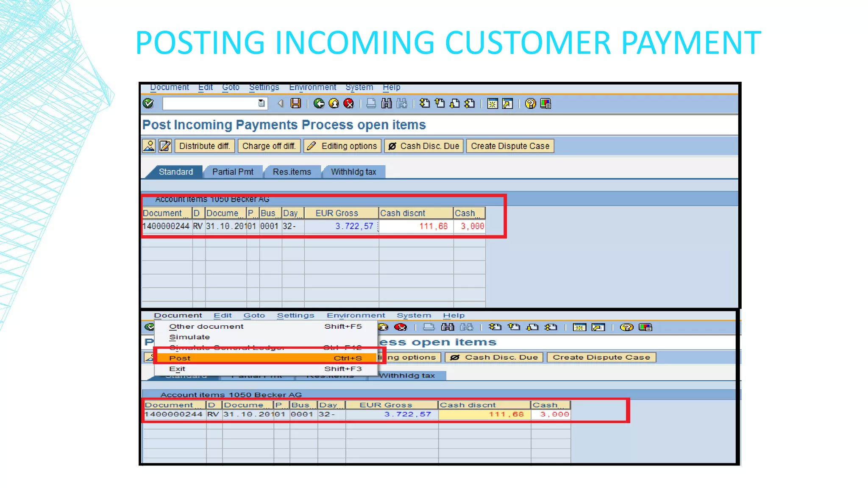Click gross amount 3.722,57 in top window
Image resolution: width=868 pixels, height=488 pixels.
341,226
